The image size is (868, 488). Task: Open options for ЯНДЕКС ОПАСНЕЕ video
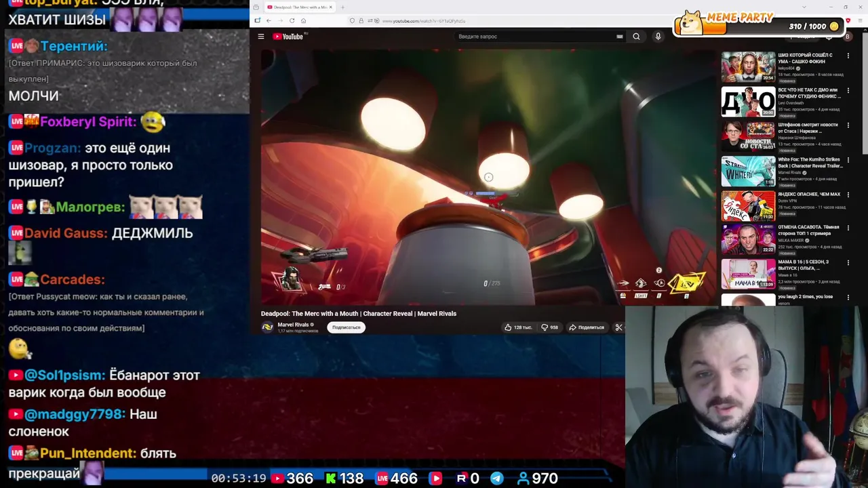[x=848, y=195]
